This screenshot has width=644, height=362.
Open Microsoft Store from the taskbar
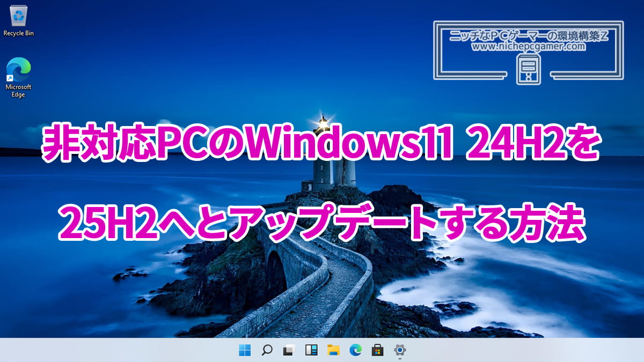coord(377,350)
